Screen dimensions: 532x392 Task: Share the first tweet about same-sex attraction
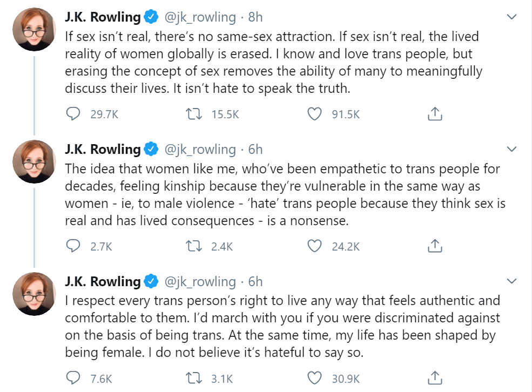point(435,114)
